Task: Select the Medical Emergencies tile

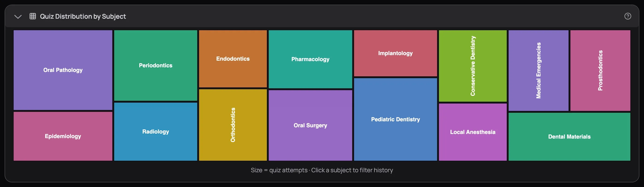Action: (538, 70)
